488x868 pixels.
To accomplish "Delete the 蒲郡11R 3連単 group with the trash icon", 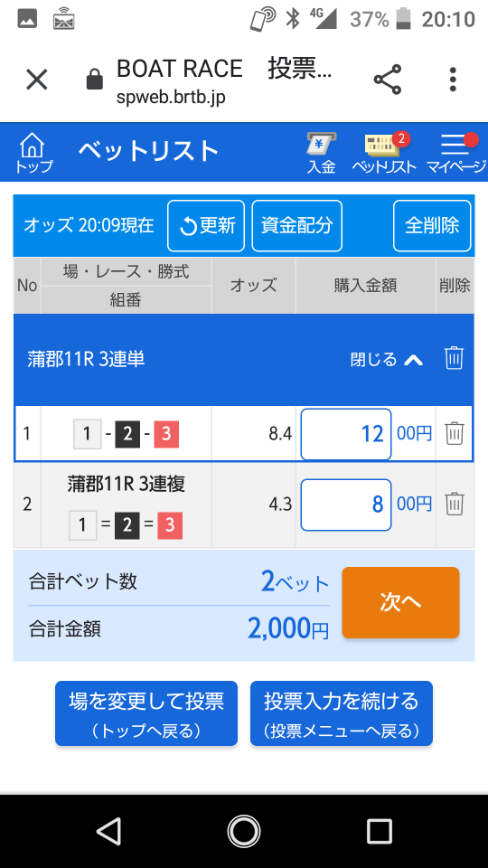I will [454, 358].
